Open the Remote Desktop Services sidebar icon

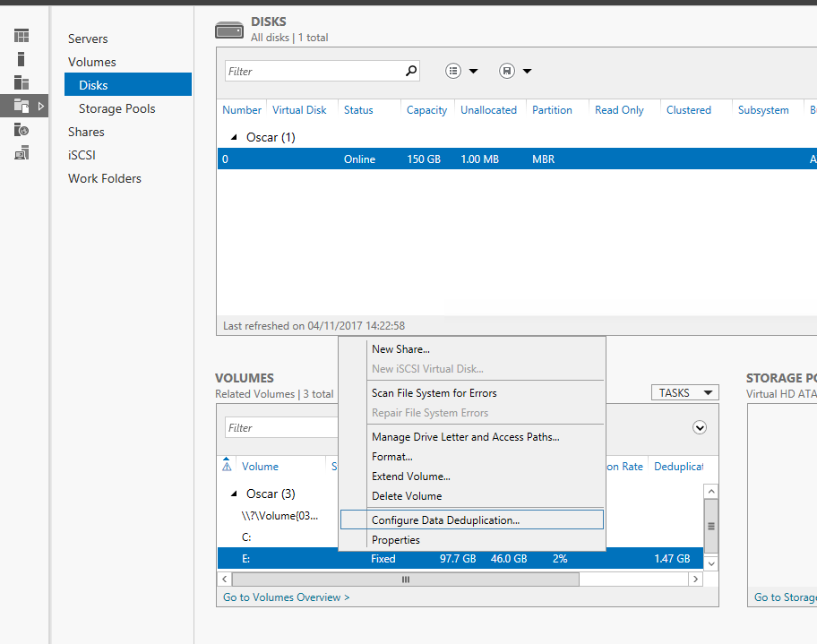[21, 153]
